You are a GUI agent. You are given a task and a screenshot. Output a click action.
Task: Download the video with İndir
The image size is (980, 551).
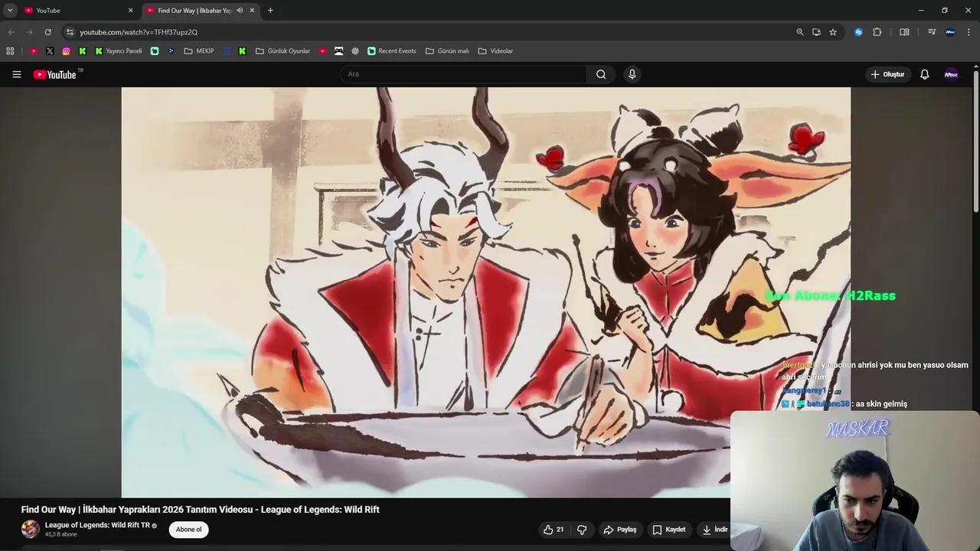716,530
